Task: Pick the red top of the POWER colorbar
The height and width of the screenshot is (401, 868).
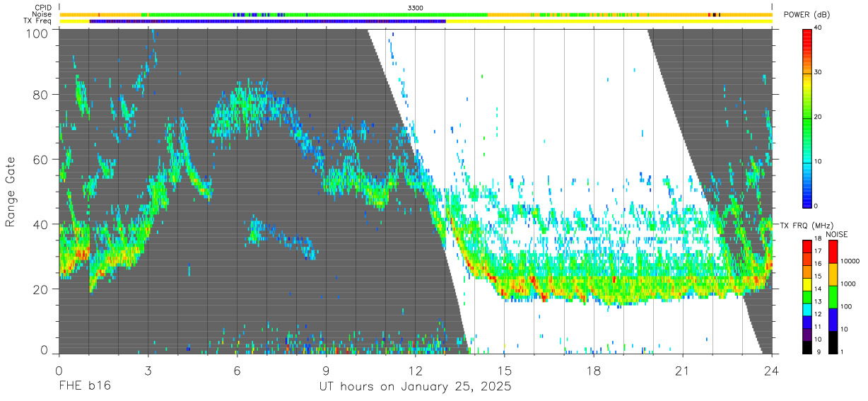Action: click(x=807, y=34)
